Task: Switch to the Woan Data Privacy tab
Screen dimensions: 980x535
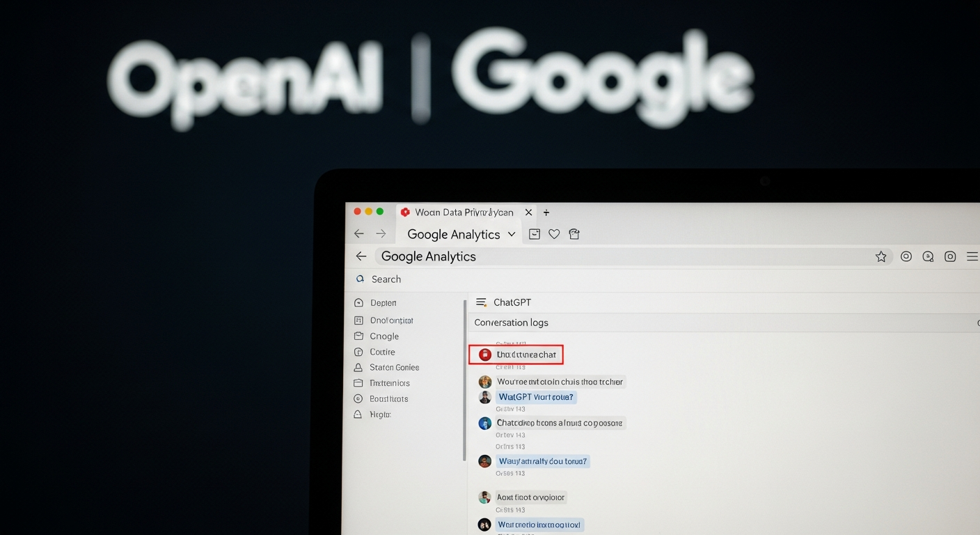Action: coord(464,212)
